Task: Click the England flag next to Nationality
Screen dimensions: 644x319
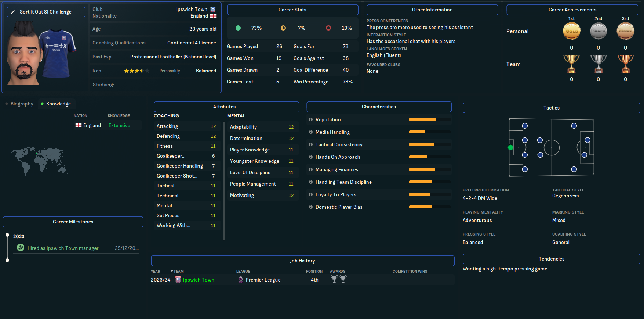Action: 213,16
